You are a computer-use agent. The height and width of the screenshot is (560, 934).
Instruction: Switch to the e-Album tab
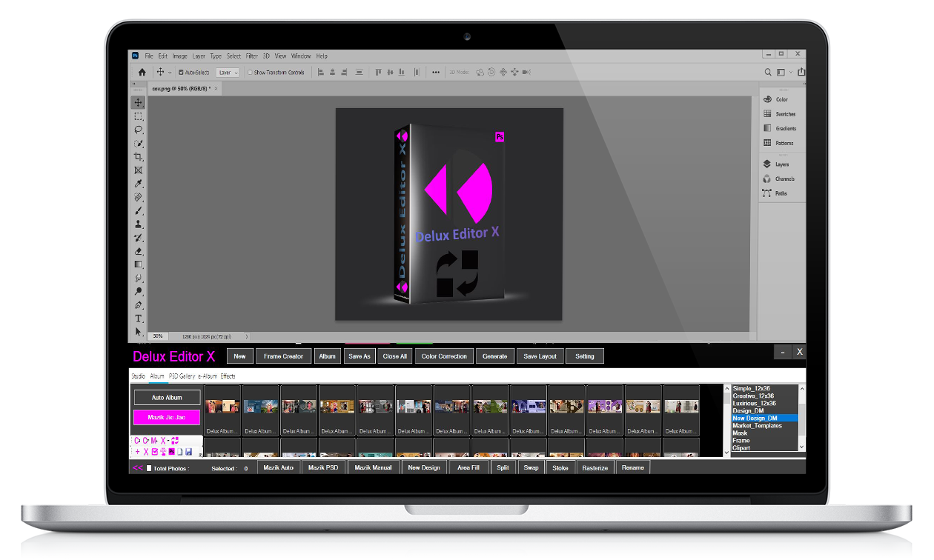(208, 376)
